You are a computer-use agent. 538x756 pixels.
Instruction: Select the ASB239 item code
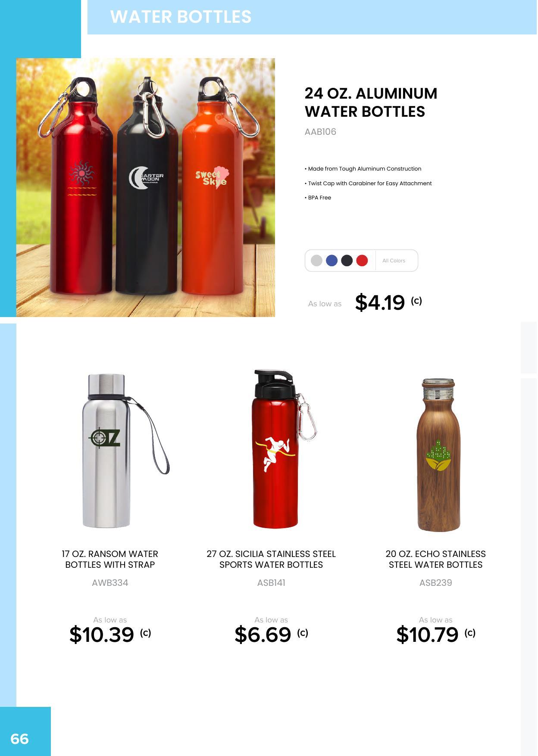[436, 583]
